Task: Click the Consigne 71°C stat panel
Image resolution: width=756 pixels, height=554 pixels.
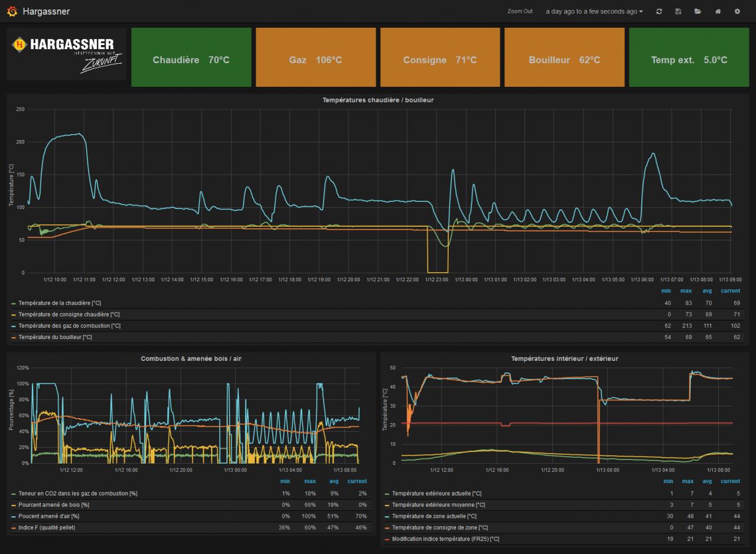Action: pos(440,57)
